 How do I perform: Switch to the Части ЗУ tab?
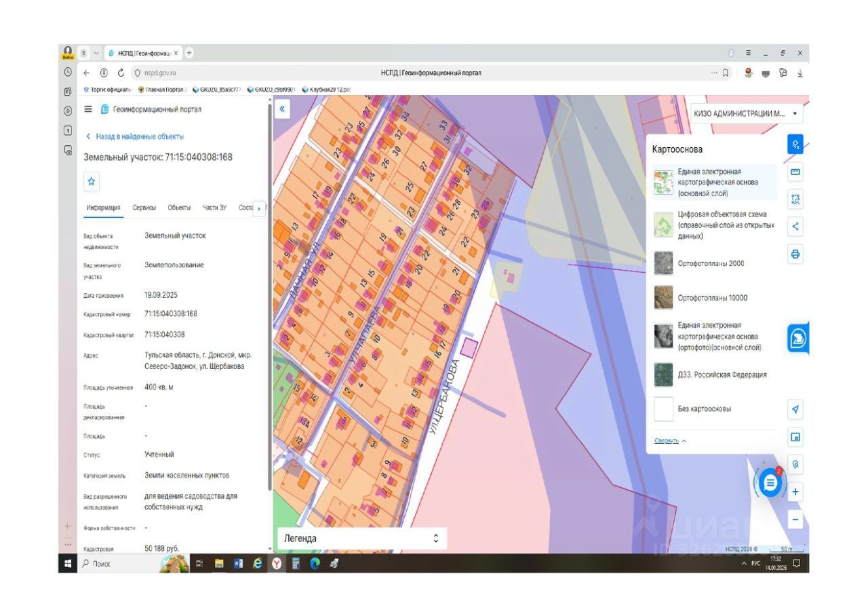pos(215,208)
